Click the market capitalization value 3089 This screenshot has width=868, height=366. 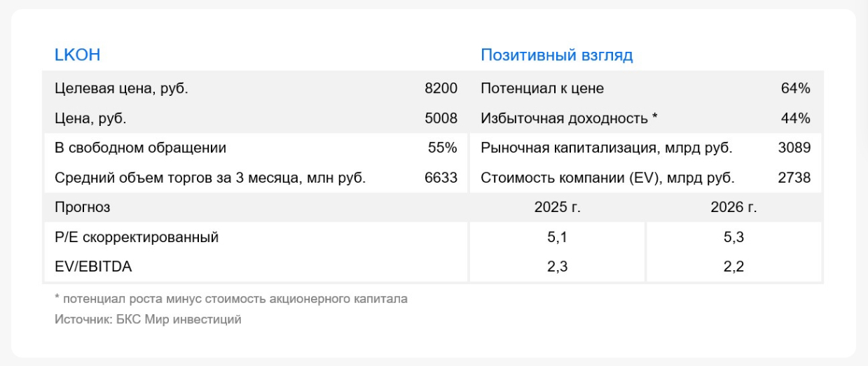[x=794, y=148]
